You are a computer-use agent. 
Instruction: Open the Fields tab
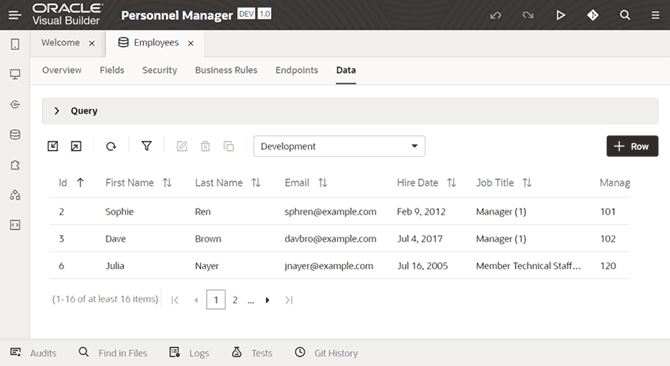(x=112, y=70)
